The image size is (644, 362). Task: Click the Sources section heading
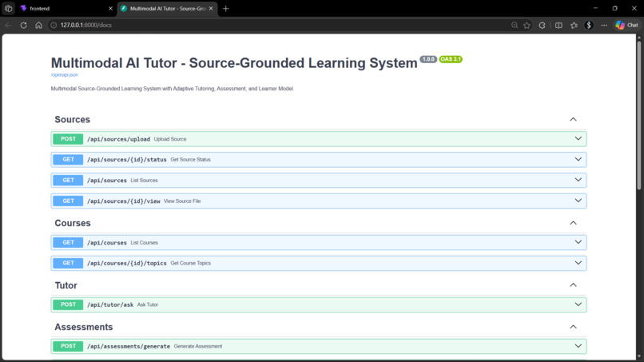coord(72,120)
